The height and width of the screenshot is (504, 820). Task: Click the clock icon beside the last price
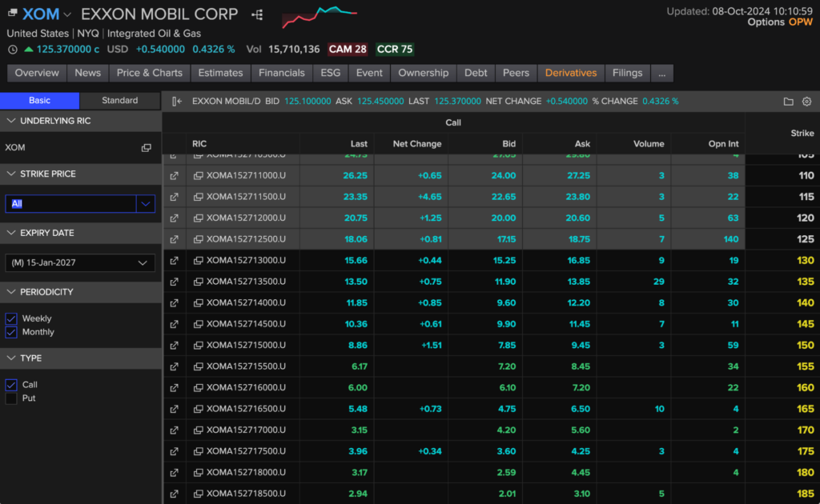pyautogui.click(x=13, y=50)
